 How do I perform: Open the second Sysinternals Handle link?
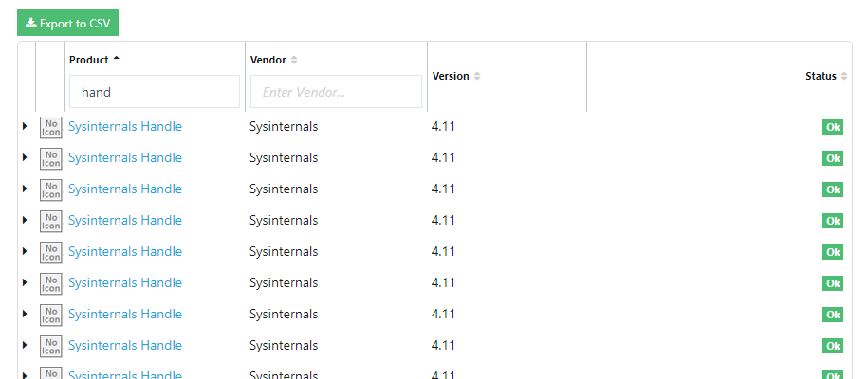point(125,157)
